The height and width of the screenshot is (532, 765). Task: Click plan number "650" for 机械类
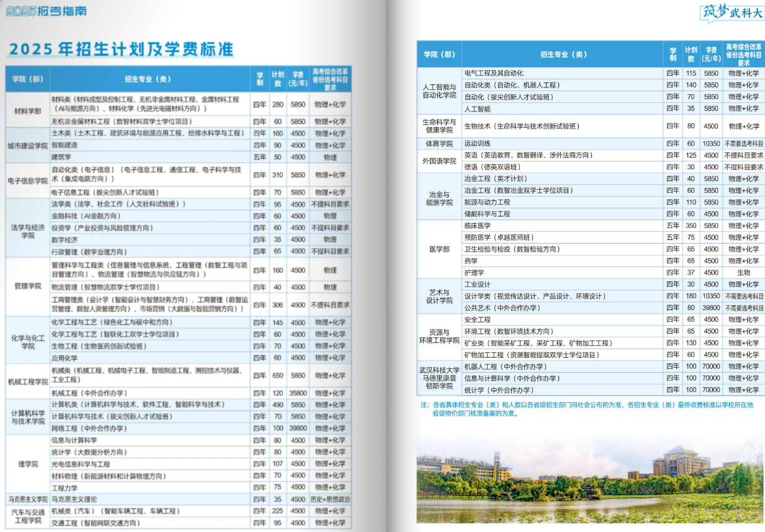pyautogui.click(x=277, y=376)
